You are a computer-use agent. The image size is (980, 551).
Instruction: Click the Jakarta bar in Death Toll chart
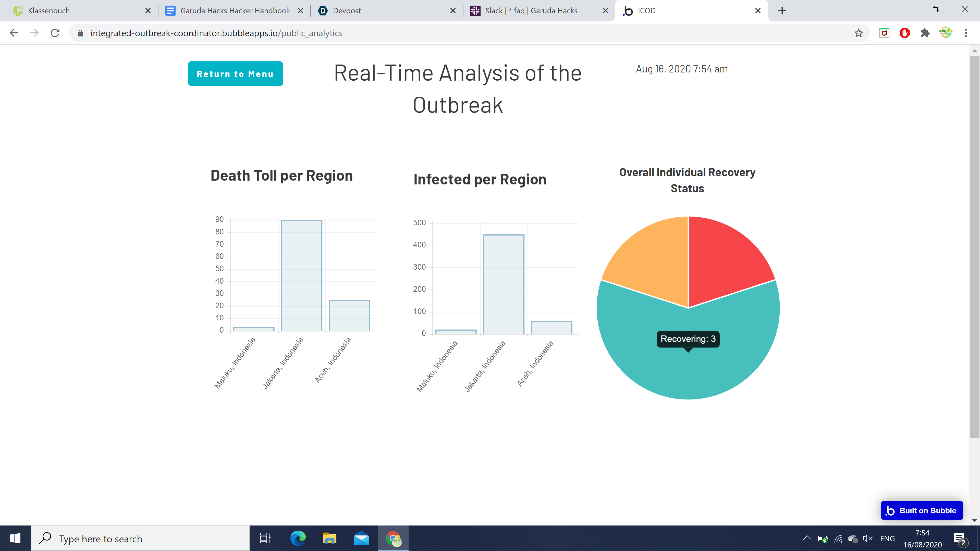pyautogui.click(x=301, y=276)
